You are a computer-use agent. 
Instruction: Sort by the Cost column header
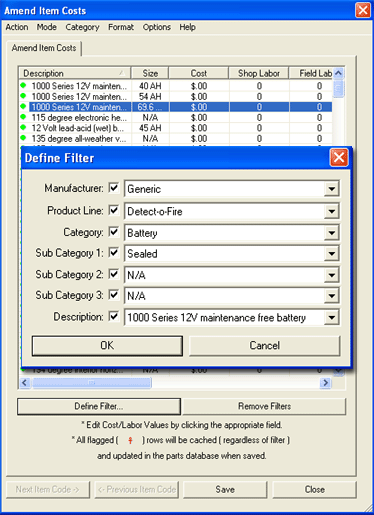pos(199,73)
